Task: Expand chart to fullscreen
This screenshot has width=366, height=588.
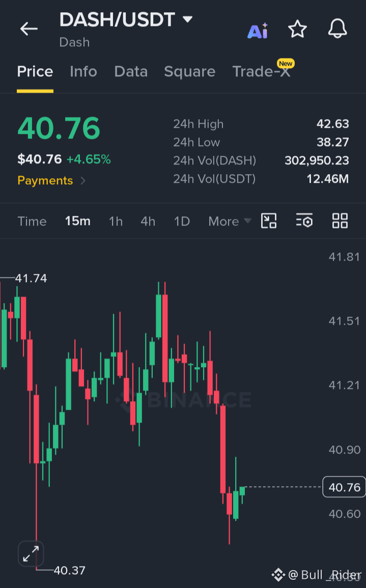Action: 31,553
